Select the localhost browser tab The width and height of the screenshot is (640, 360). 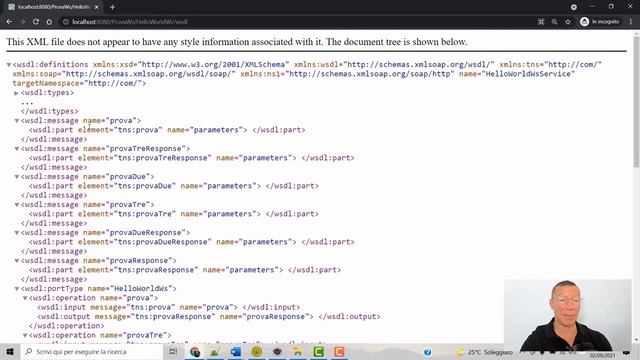pyautogui.click(x=53, y=7)
